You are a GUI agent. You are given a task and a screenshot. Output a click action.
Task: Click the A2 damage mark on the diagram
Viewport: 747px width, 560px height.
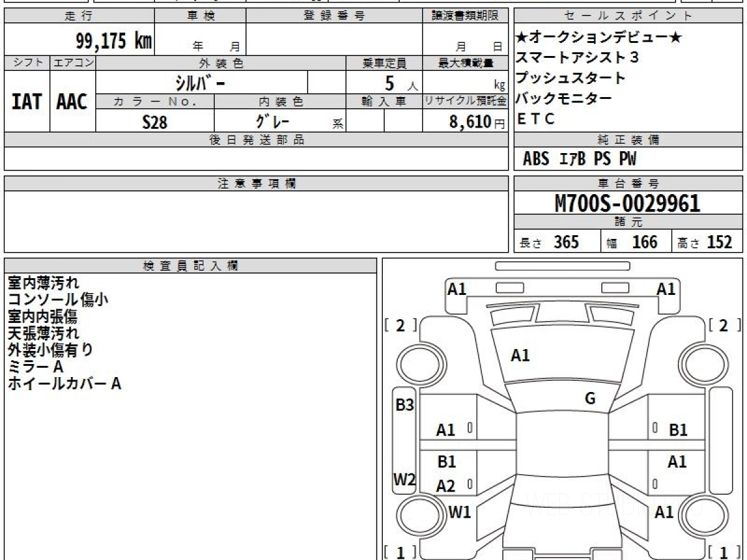(x=446, y=487)
